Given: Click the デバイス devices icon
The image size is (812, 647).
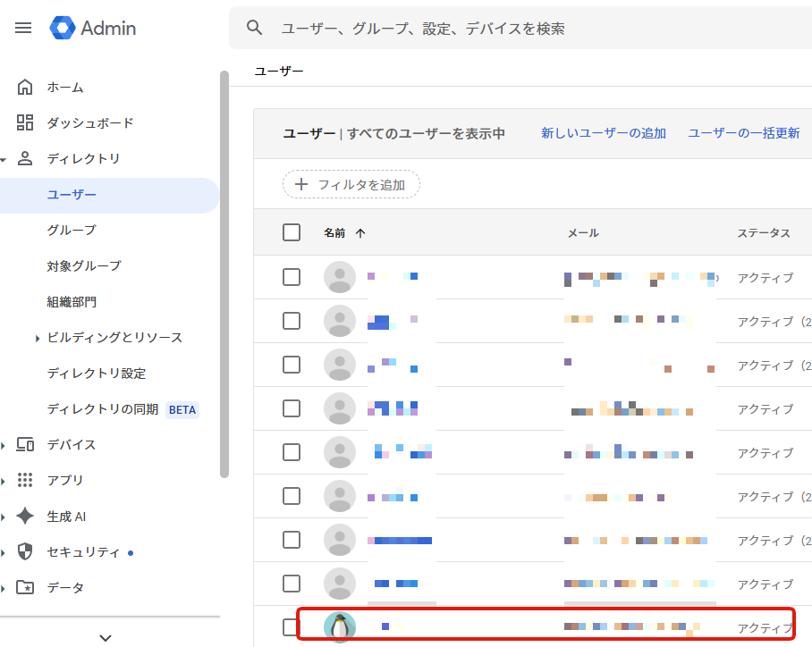Looking at the screenshot, I should click(25, 444).
